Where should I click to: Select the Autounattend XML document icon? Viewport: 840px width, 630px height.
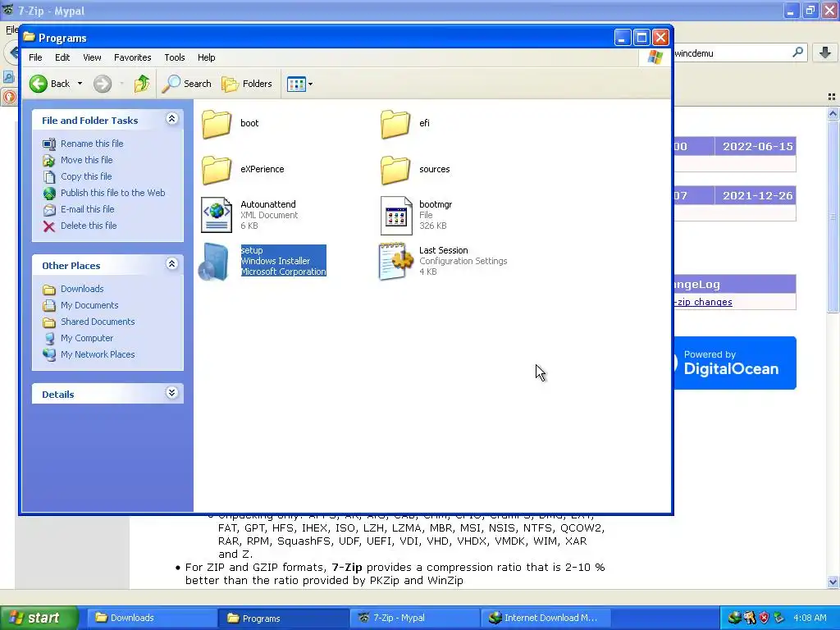217,215
